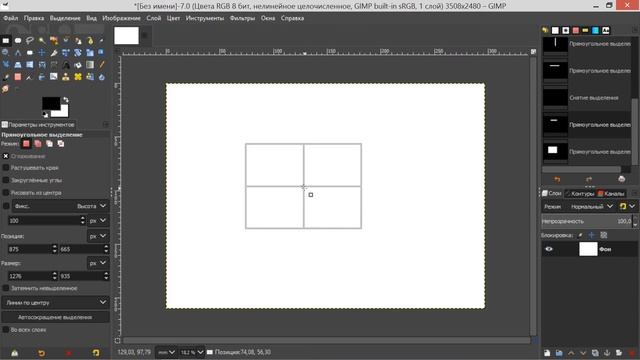Select the Pencil tool
Image resolution: width=640 pixels, height=360 pixels.
[102, 65]
